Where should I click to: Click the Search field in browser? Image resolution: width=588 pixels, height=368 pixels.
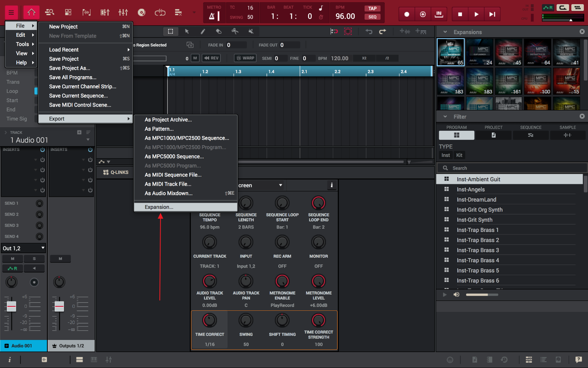click(x=512, y=168)
